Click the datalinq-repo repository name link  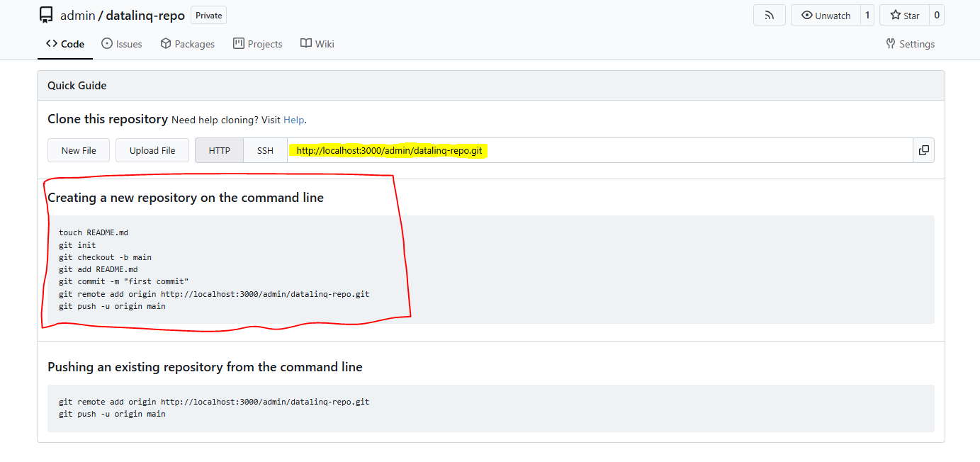pyautogui.click(x=145, y=15)
